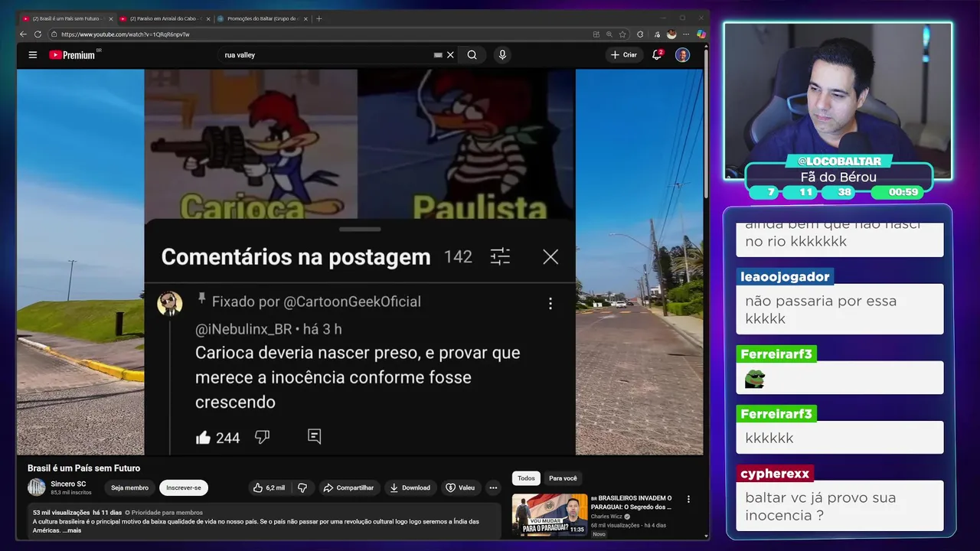Click the Valeu thanks button

click(460, 487)
